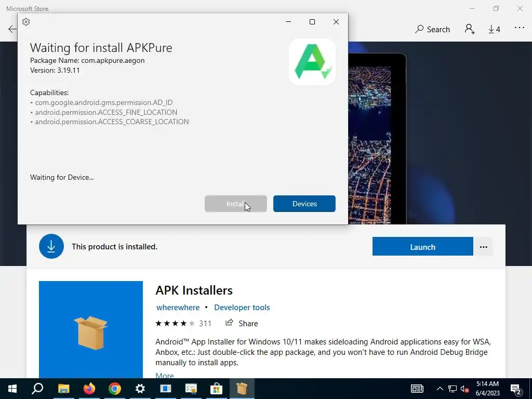Viewport: 532px width, 399px height.
Task: Open Developer tools category link
Action: point(242,308)
